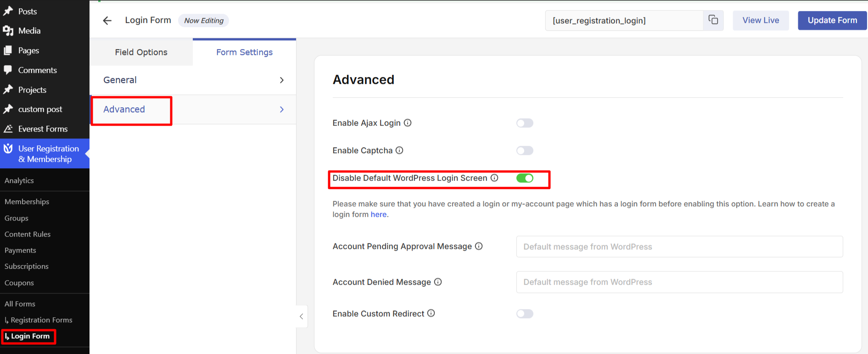868x354 pixels.
Task: Click the 'Advanced' panel heading
Action: pos(364,80)
